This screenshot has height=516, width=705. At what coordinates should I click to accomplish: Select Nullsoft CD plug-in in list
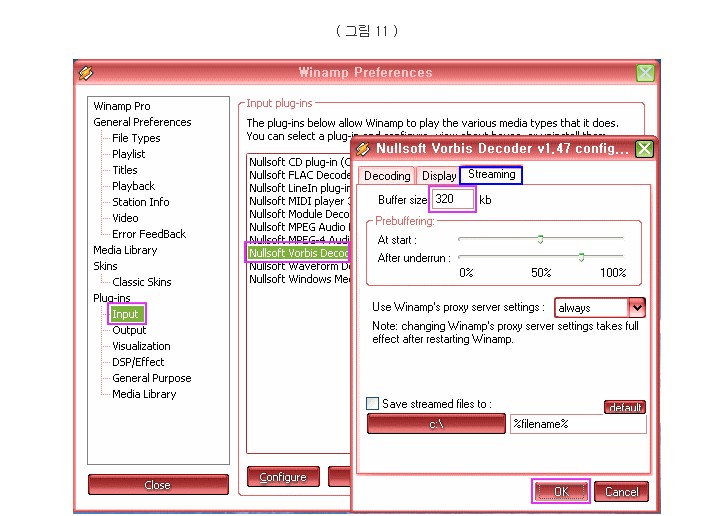click(x=299, y=162)
